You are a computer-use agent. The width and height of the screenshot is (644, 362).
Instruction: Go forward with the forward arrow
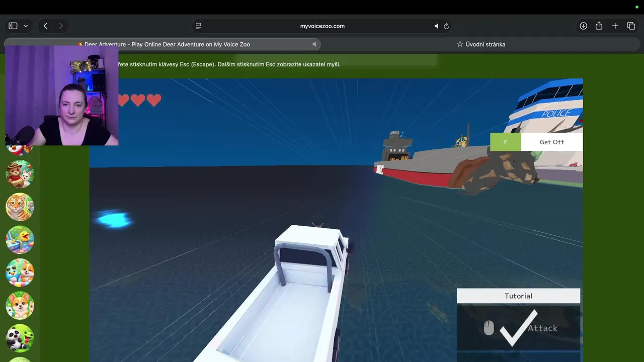click(61, 26)
